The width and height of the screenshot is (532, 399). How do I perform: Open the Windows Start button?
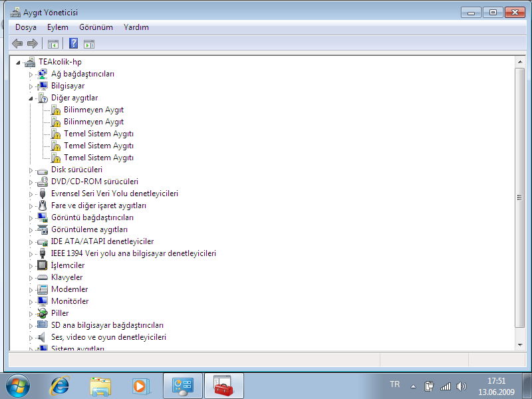tap(18, 386)
